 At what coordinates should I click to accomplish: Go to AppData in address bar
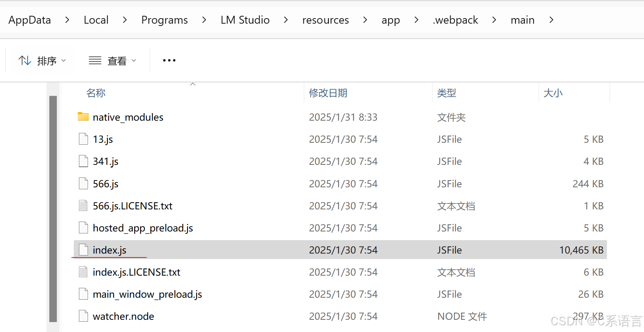click(x=30, y=20)
